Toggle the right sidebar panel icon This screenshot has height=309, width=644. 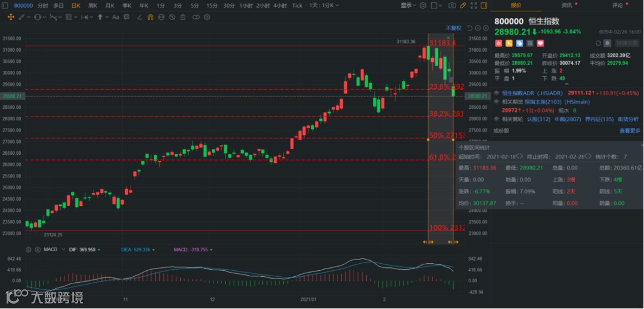(484, 5)
